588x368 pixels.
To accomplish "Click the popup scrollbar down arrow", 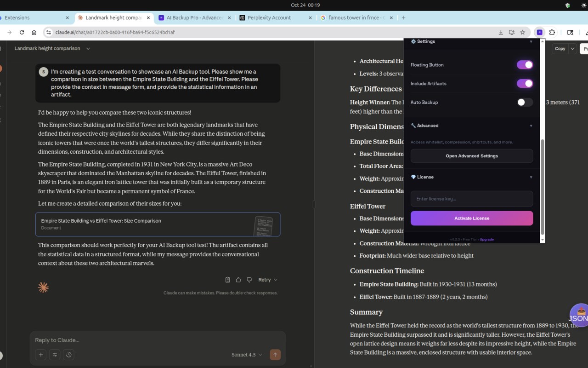I will click(543, 240).
